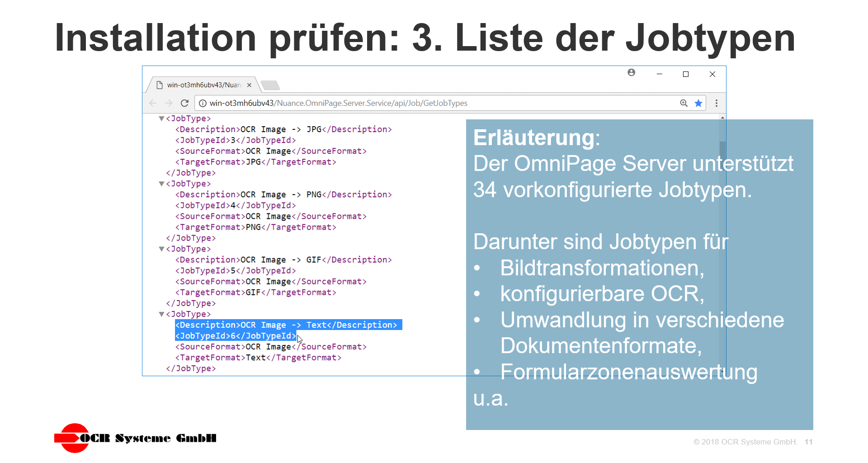This screenshot has height=463, width=868.
Task: Click the page document icon on the browser tab
Action: click(159, 85)
